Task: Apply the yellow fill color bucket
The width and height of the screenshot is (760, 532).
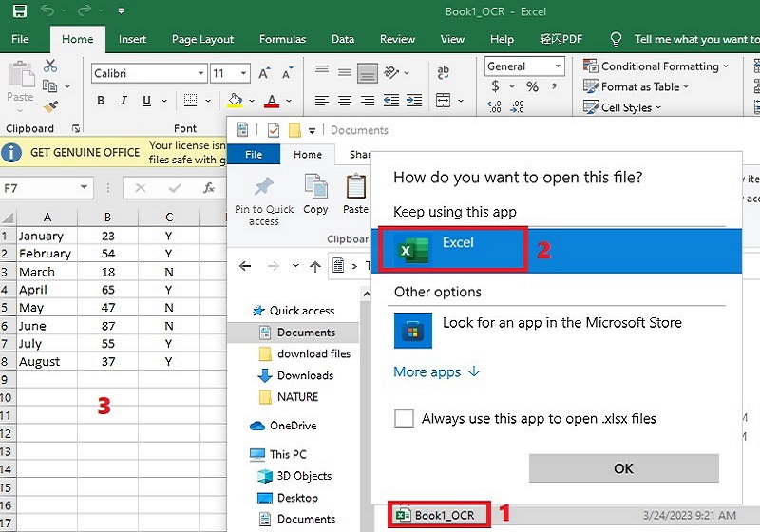Action: (235, 101)
